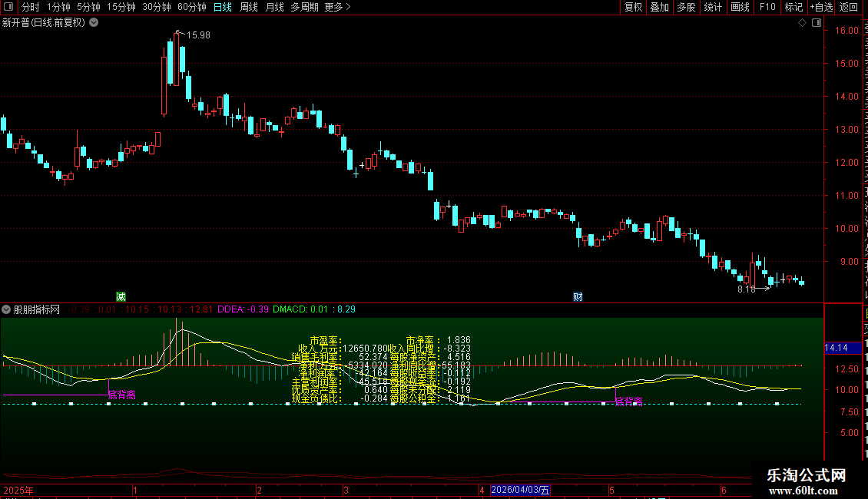This screenshot has width=868, height=499.
Task: Open the 新开普 chart title dropdown arrow
Action: (x=94, y=23)
